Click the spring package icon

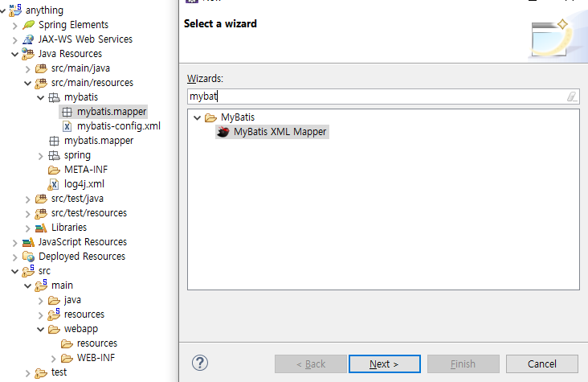pyautogui.click(x=54, y=155)
